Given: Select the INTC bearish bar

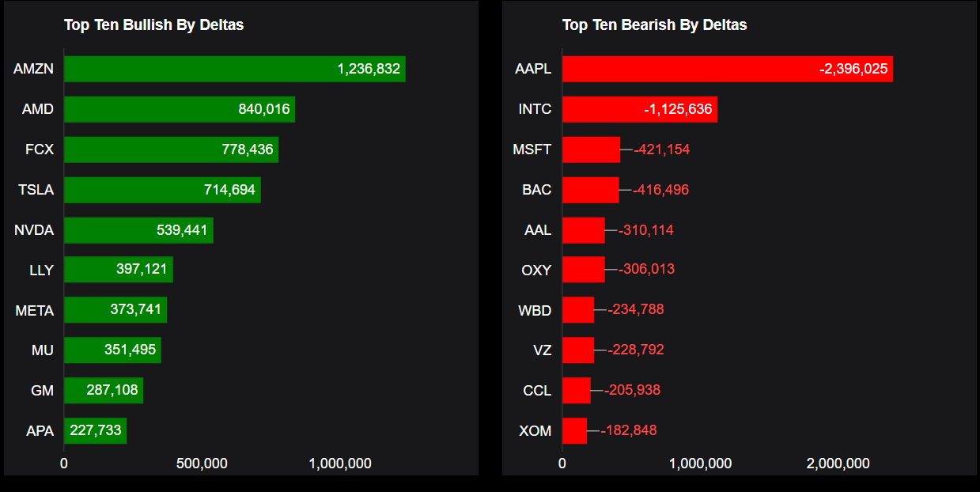Looking at the screenshot, I should pos(639,109).
